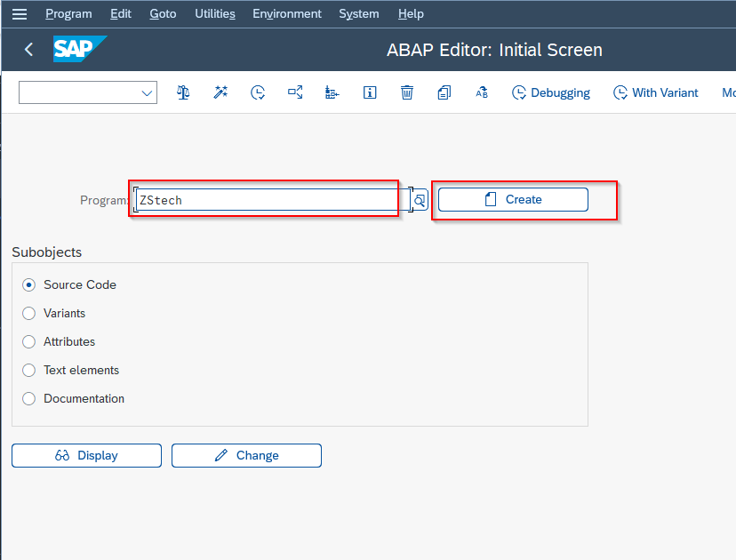This screenshot has height=560, width=736.
Task: Open the object list hierarchy icon
Action: click(x=332, y=92)
